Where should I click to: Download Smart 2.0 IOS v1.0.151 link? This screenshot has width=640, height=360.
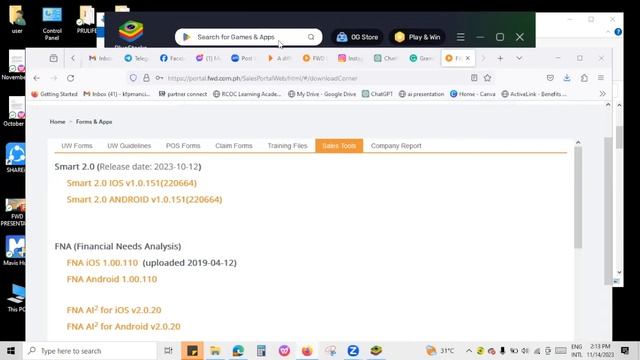131,183
